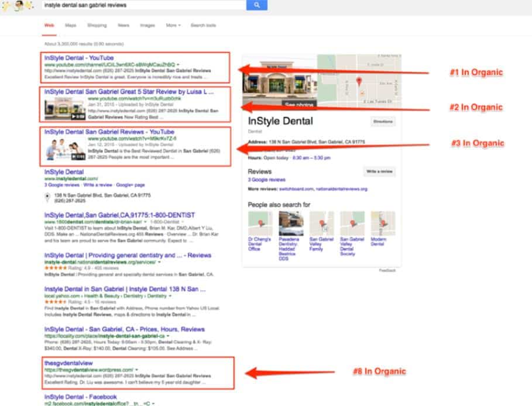
Task: Expand the opening hours '8:30 am – 5:30 pm'
Action: [x=311, y=158]
